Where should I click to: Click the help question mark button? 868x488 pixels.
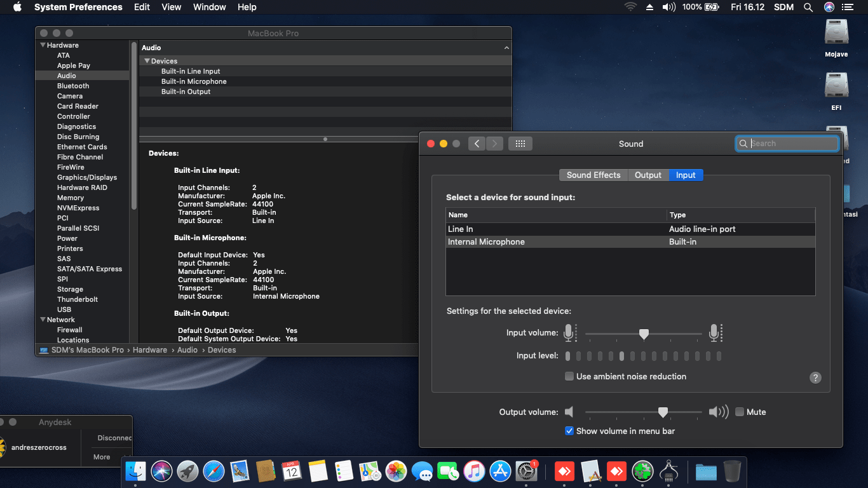click(x=815, y=377)
